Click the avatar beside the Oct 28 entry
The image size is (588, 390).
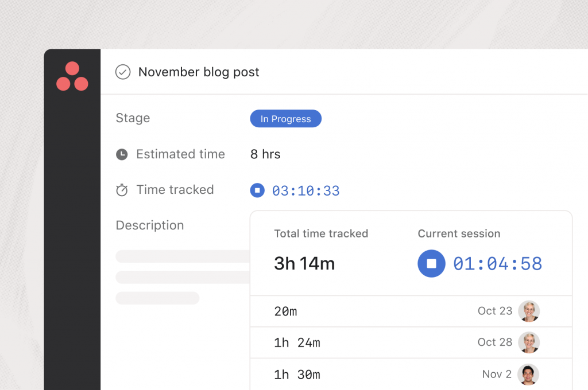[529, 342]
